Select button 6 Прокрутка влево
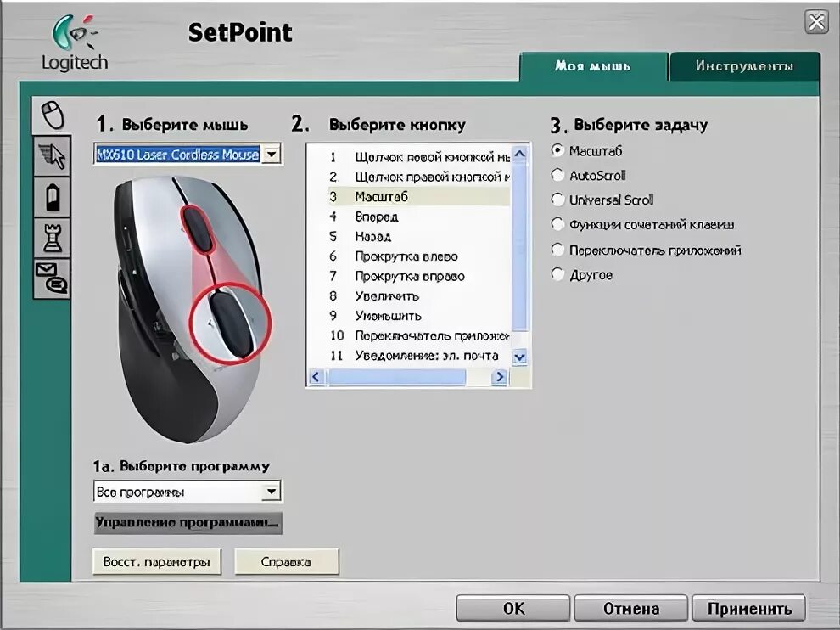The height and width of the screenshot is (630, 840). [419, 256]
